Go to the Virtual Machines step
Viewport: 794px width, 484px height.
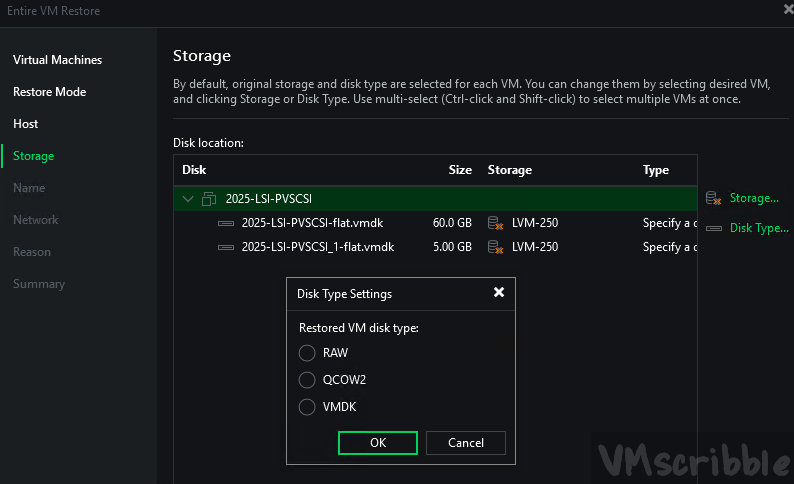(x=57, y=60)
